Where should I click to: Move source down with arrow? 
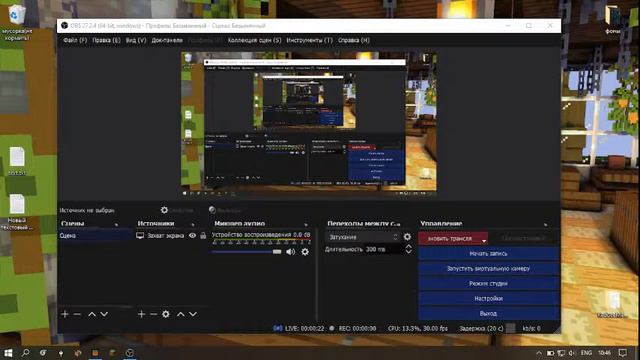(193, 314)
